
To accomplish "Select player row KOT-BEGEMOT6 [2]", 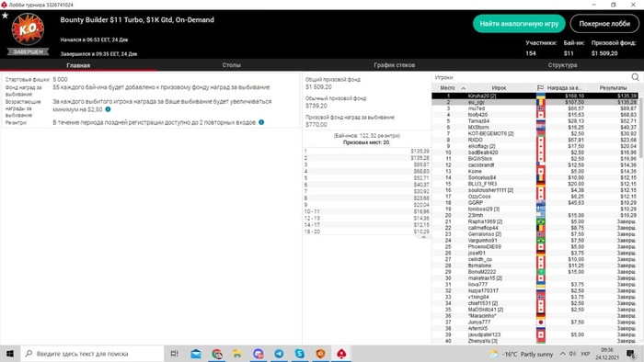I will (535, 133).
